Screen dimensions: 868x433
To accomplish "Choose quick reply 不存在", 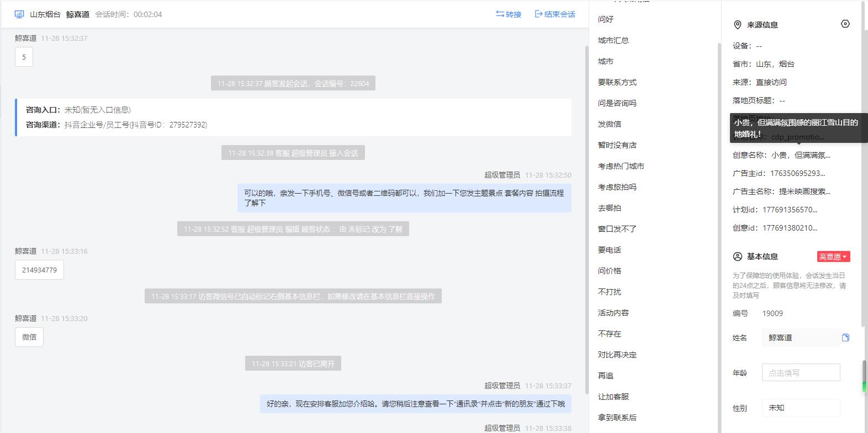I will coord(610,334).
